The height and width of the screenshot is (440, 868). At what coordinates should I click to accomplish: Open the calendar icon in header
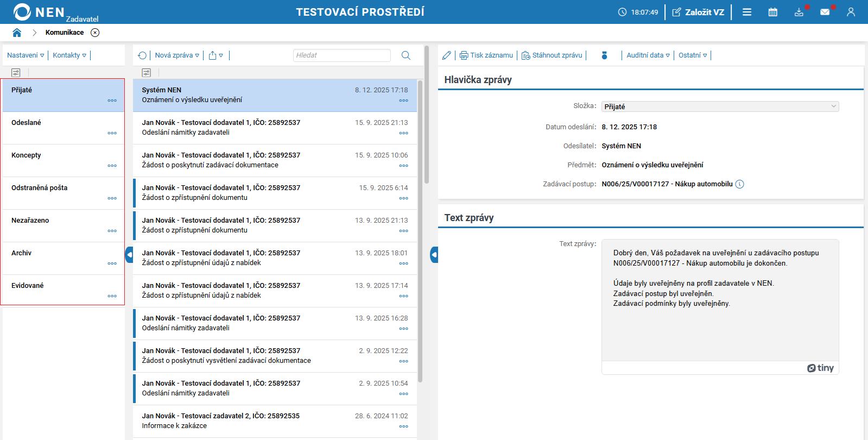[x=772, y=12]
